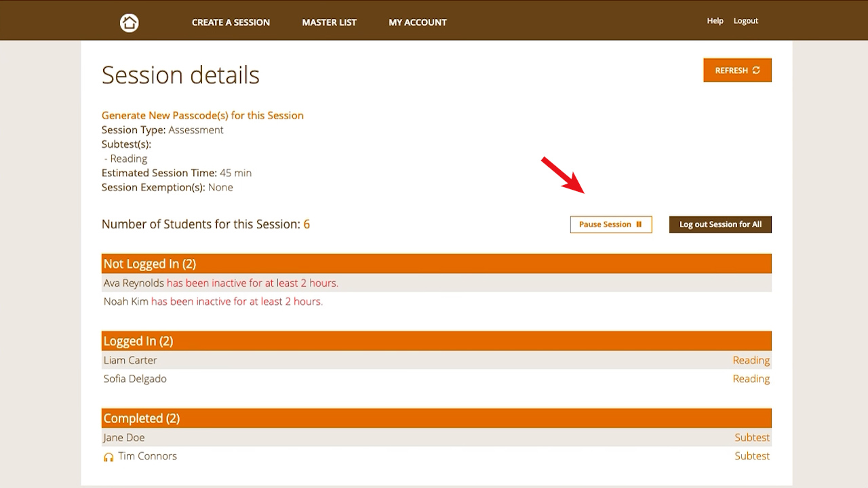Open Create a Session menu

pos(231,22)
